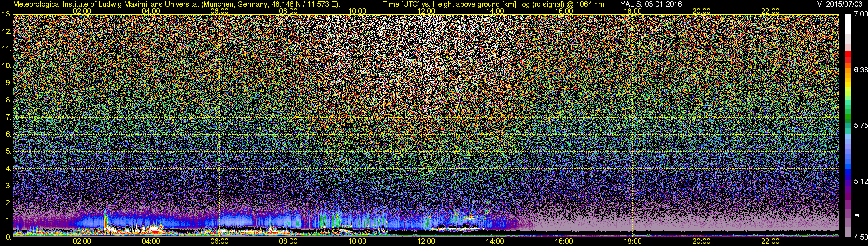Click the small eq label on color scale

[x=857, y=215]
